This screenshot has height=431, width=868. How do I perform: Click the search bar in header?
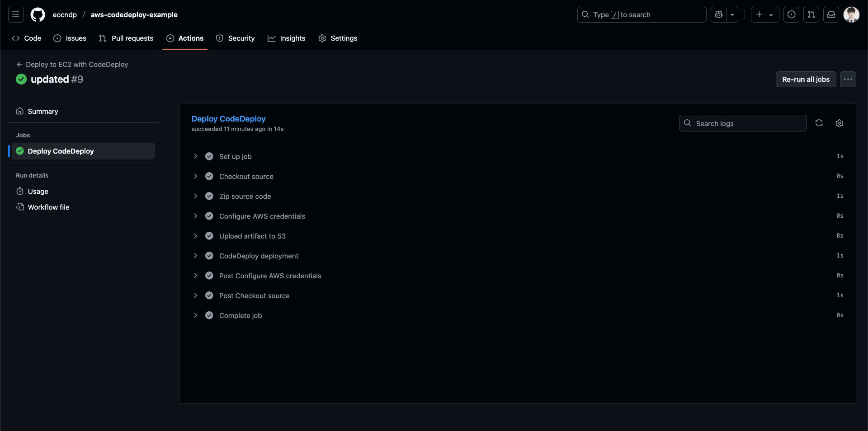coord(642,14)
